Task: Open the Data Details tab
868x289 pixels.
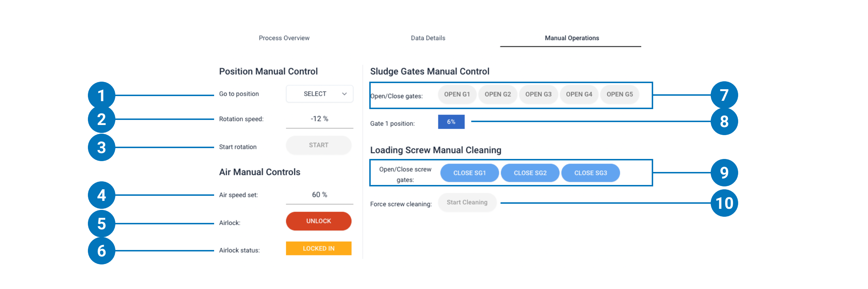Action: [428, 38]
